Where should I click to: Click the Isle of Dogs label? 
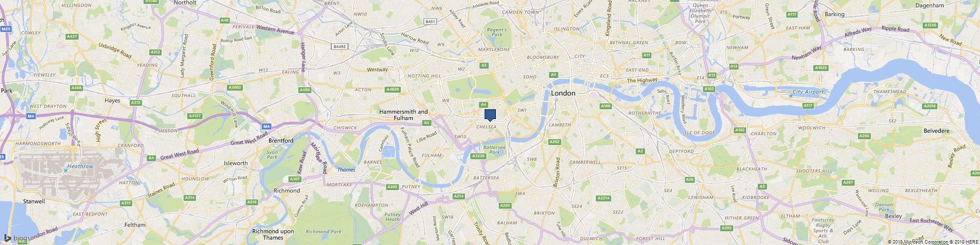tap(697, 133)
